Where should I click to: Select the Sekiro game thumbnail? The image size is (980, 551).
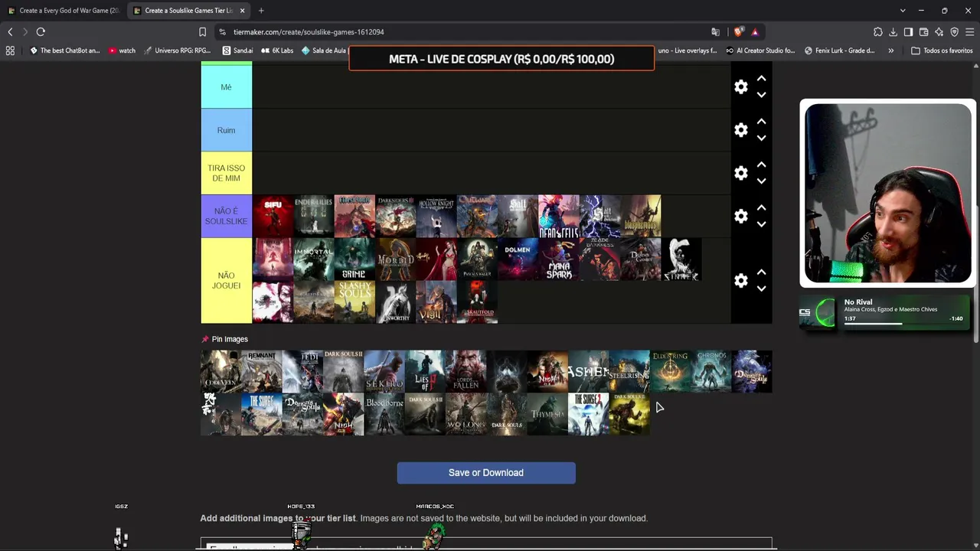tap(384, 371)
